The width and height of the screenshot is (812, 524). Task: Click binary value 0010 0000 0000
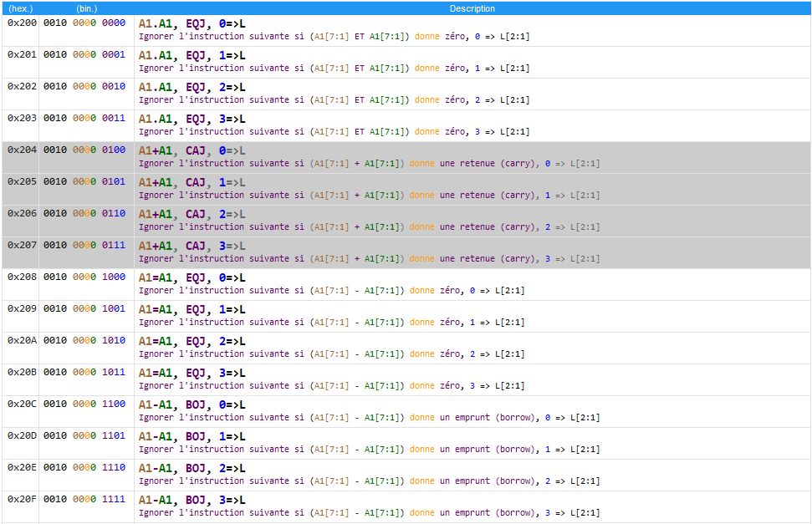(84, 23)
